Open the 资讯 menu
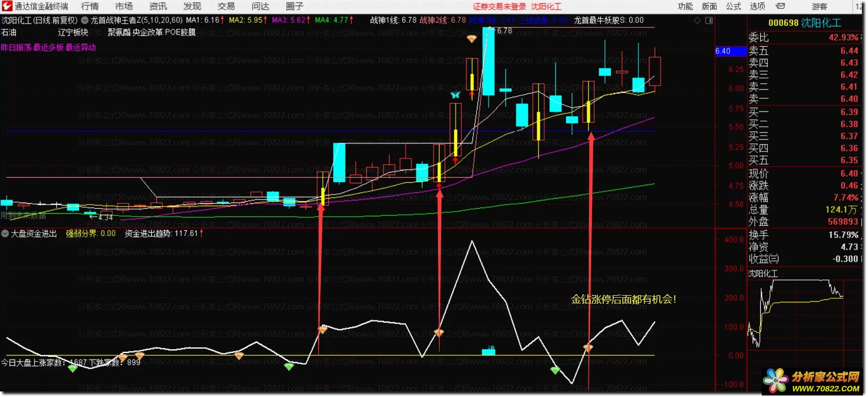The width and height of the screenshot is (868, 397). pos(158,6)
